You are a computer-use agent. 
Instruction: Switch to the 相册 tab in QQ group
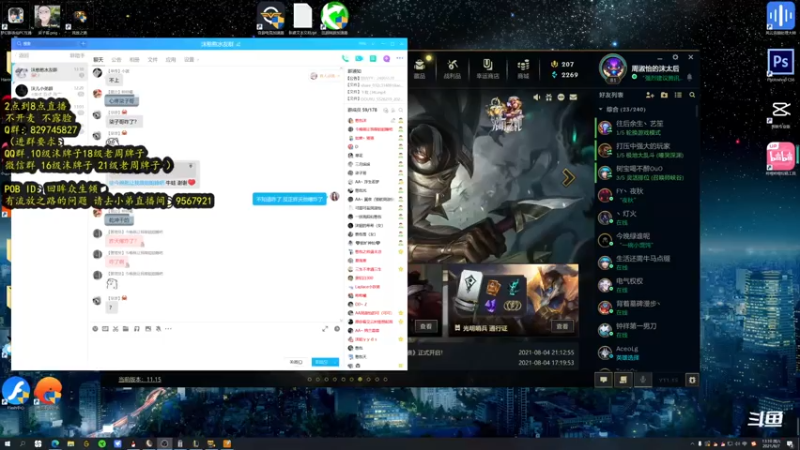[134, 60]
